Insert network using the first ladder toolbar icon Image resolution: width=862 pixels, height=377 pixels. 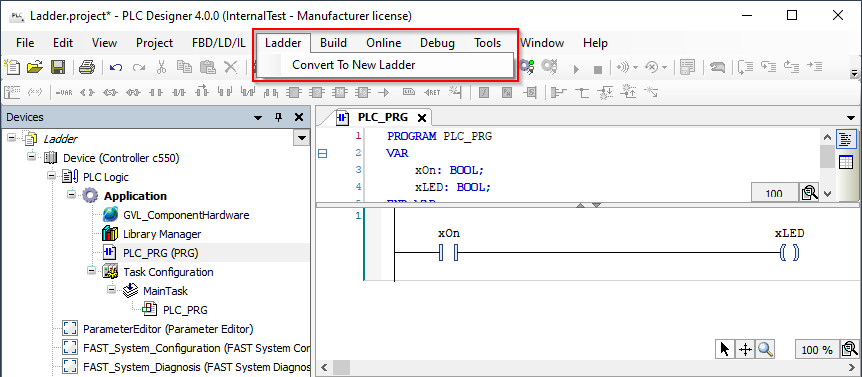[12, 92]
